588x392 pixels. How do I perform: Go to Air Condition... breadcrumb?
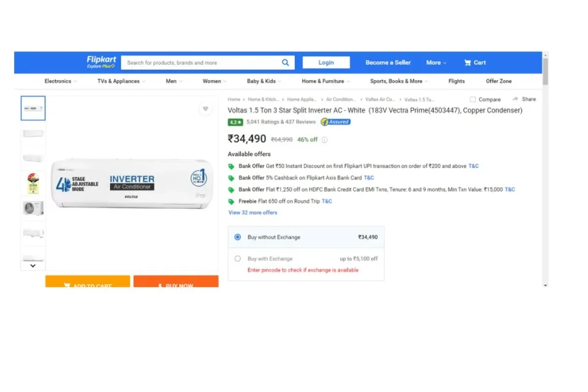coord(341,99)
